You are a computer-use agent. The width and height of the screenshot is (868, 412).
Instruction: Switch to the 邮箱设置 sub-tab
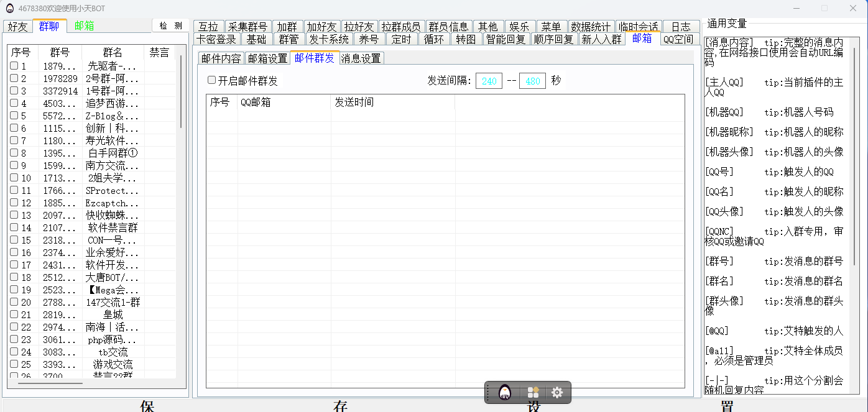[267, 58]
